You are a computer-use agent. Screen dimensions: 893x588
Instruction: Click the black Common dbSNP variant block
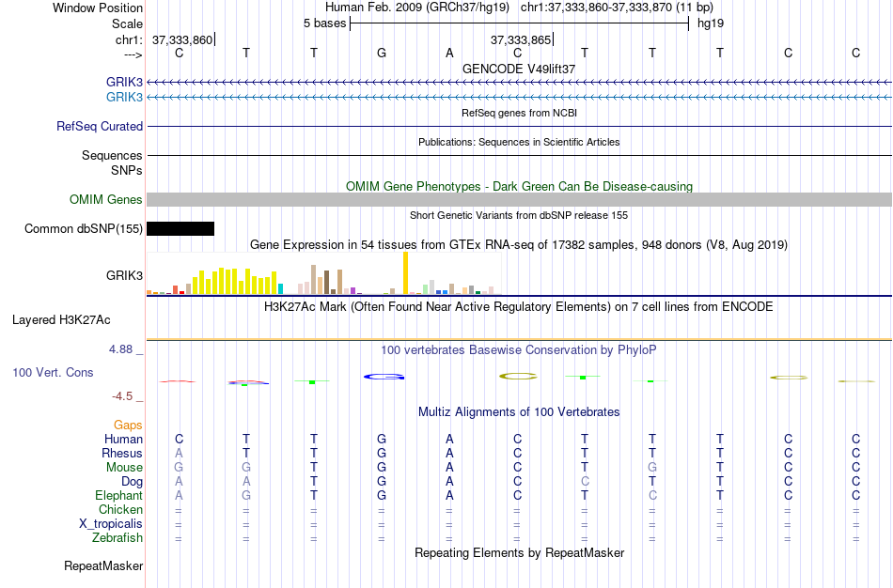pyautogui.click(x=180, y=229)
